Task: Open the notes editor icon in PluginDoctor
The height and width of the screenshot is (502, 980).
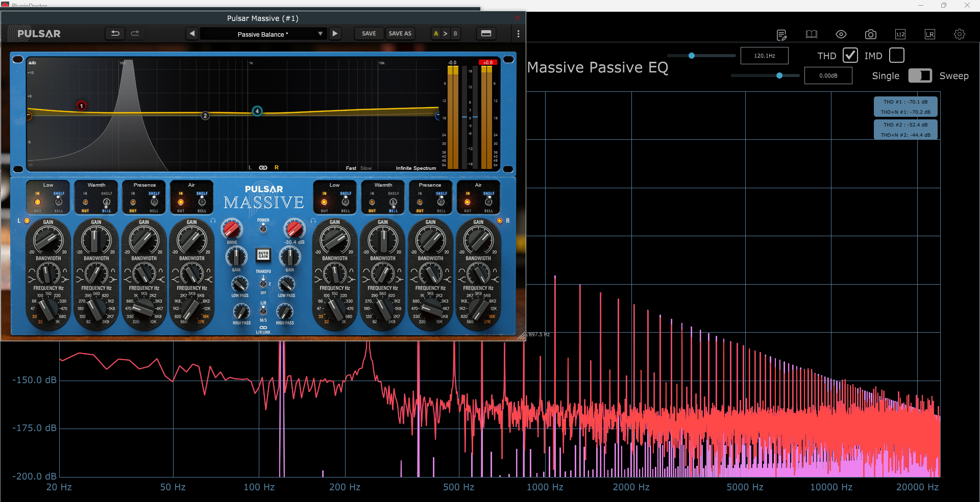Action: pyautogui.click(x=781, y=34)
